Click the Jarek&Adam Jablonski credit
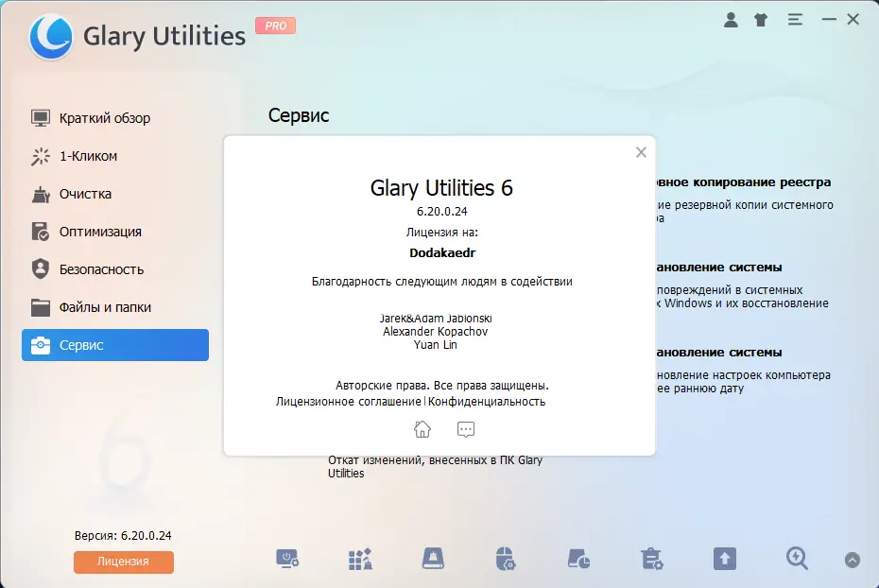Image resolution: width=879 pixels, height=588 pixels. tap(436, 319)
